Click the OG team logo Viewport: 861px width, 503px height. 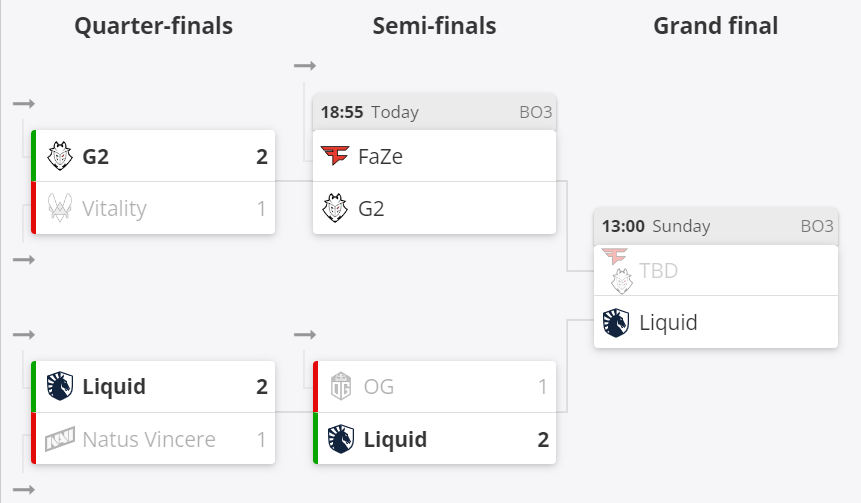click(342, 386)
